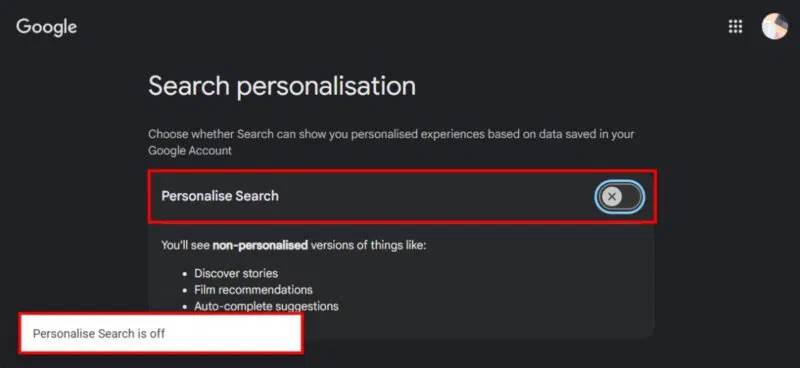
Task: Open the account profile avatar
Action: tap(774, 27)
